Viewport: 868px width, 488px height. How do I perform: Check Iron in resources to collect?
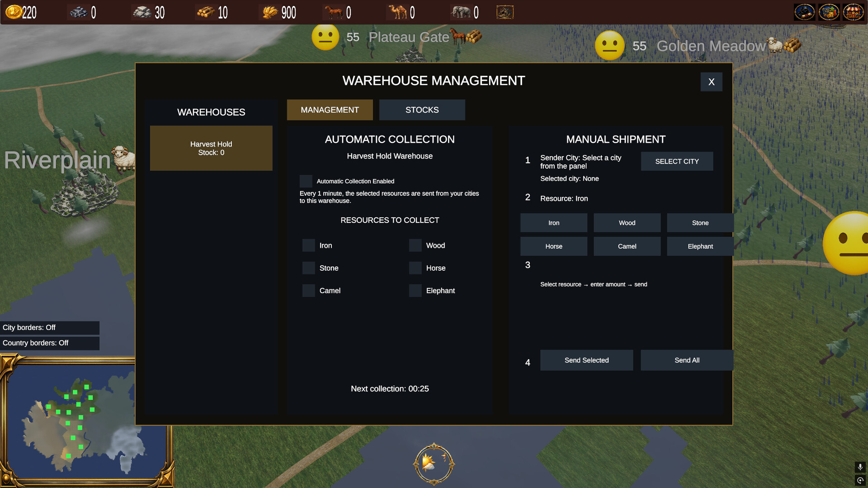point(309,245)
